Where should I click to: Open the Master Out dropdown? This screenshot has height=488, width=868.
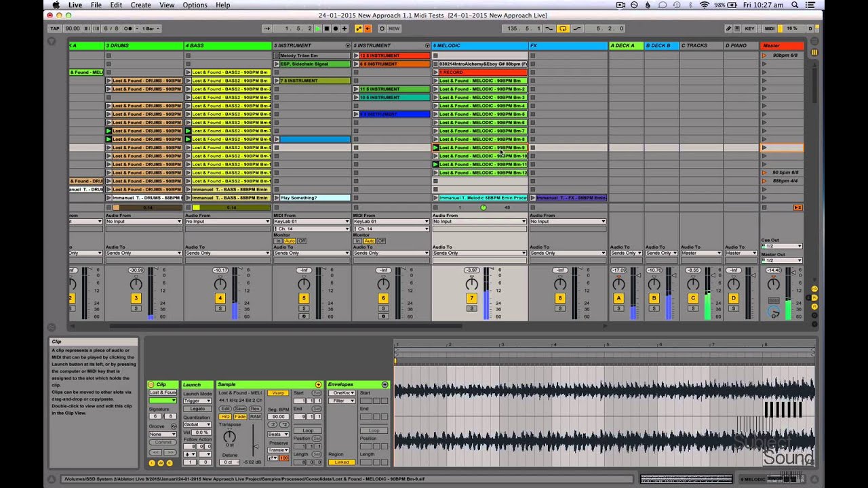coord(782,260)
